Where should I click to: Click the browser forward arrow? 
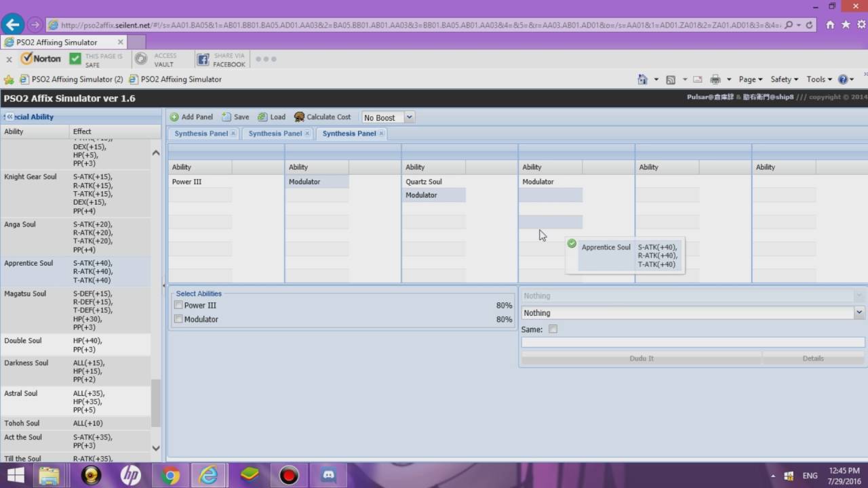point(35,25)
